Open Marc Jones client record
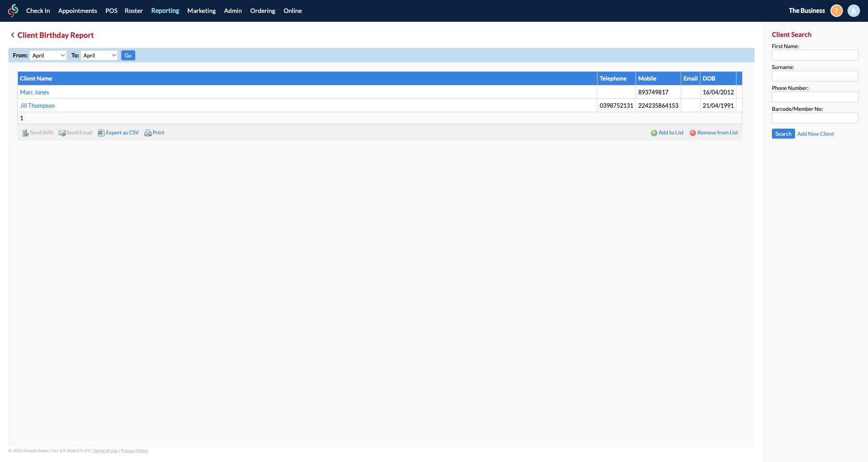This screenshot has width=868, height=462. click(34, 92)
